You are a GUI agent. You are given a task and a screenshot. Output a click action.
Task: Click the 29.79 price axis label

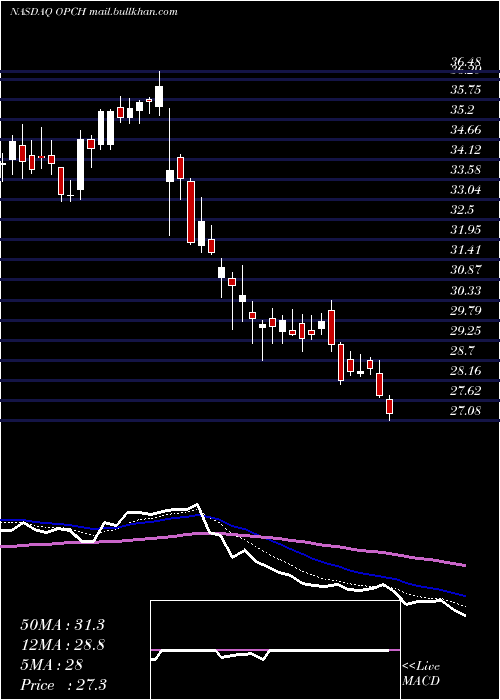[x=465, y=311]
